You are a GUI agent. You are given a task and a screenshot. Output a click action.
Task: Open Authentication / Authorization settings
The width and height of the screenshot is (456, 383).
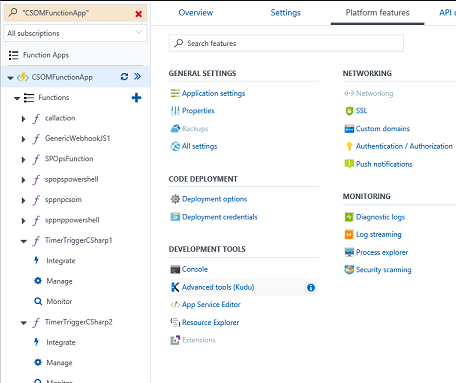[404, 146]
